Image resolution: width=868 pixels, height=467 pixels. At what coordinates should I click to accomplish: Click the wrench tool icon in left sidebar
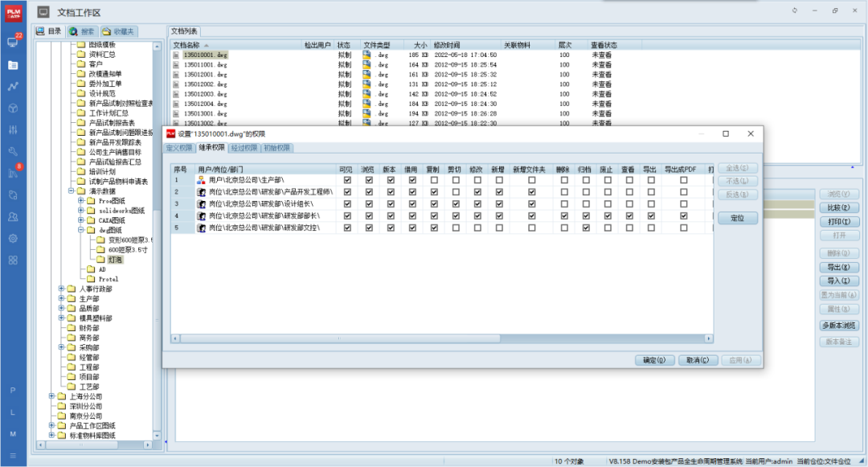coord(13,151)
